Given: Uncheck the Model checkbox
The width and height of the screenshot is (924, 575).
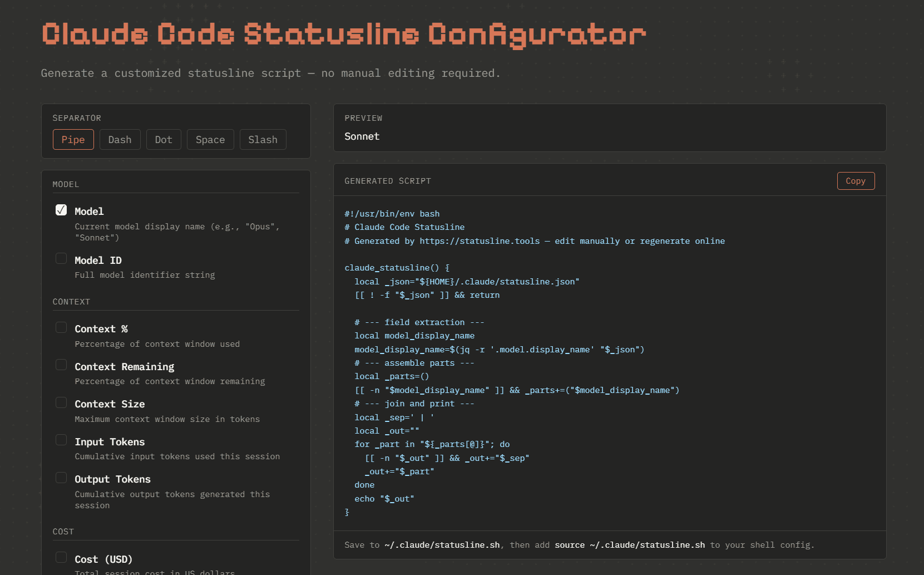Looking at the screenshot, I should 61,210.
